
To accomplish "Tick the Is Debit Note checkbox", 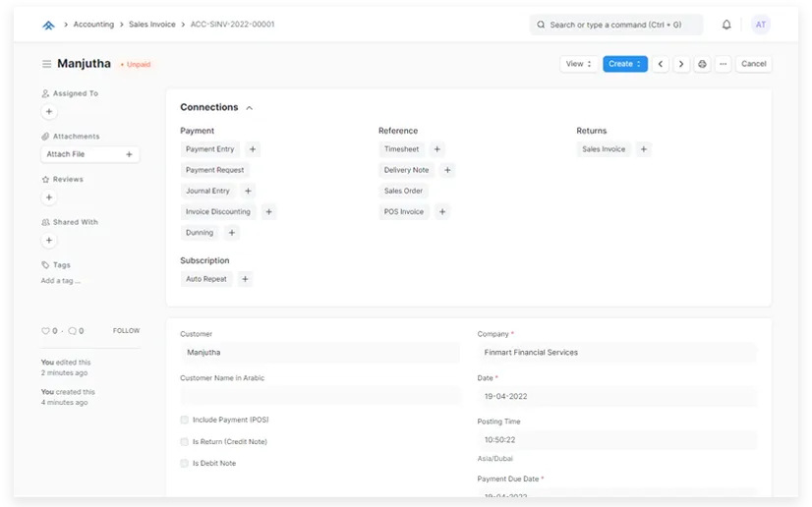I will pyautogui.click(x=185, y=463).
